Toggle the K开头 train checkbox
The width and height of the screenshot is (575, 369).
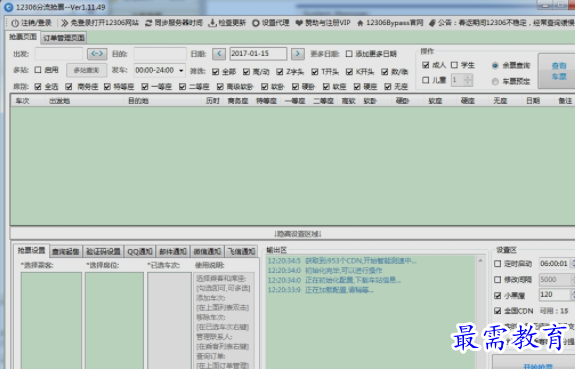[x=349, y=72]
